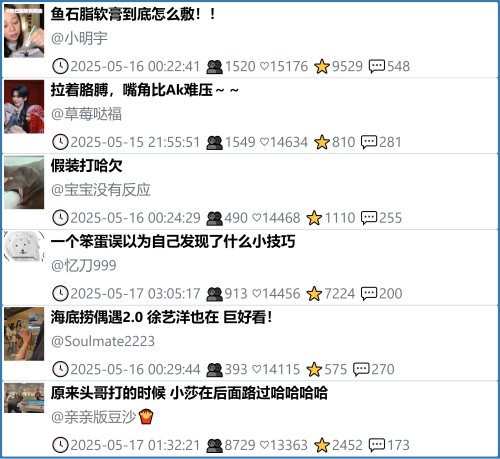Click the heart icon beside 13363
This screenshot has height=459, width=500.
(264, 445)
